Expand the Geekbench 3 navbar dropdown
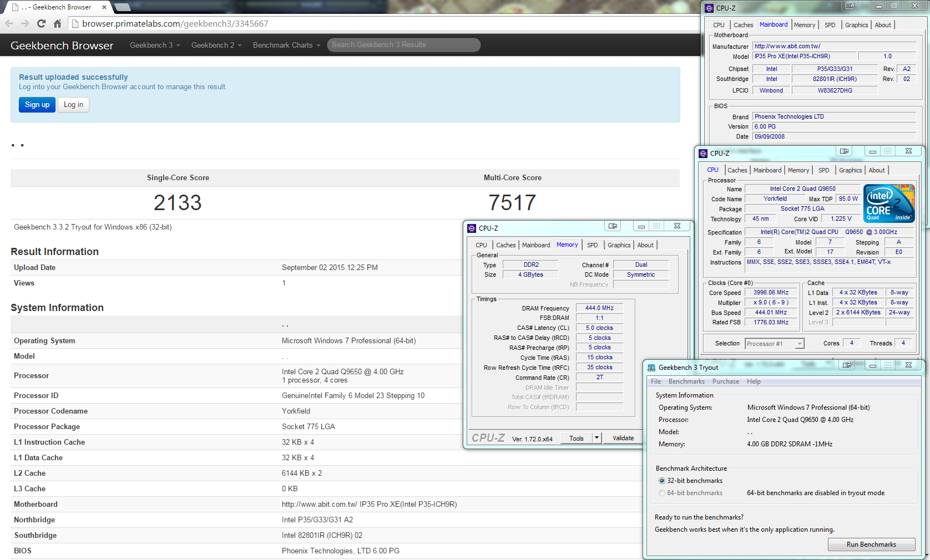Screen dimensions: 930x560 tap(155, 45)
